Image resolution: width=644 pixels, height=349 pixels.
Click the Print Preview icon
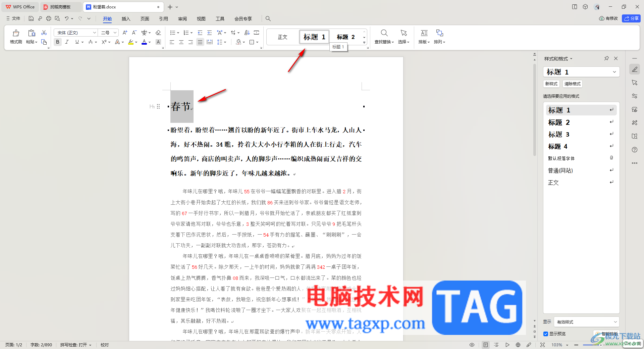[57, 18]
